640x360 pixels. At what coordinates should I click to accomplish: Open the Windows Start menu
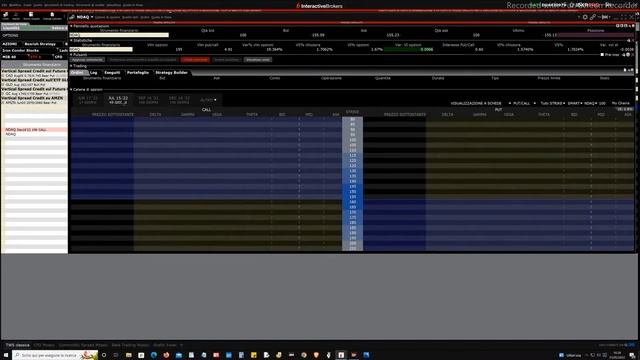click(x=6, y=355)
